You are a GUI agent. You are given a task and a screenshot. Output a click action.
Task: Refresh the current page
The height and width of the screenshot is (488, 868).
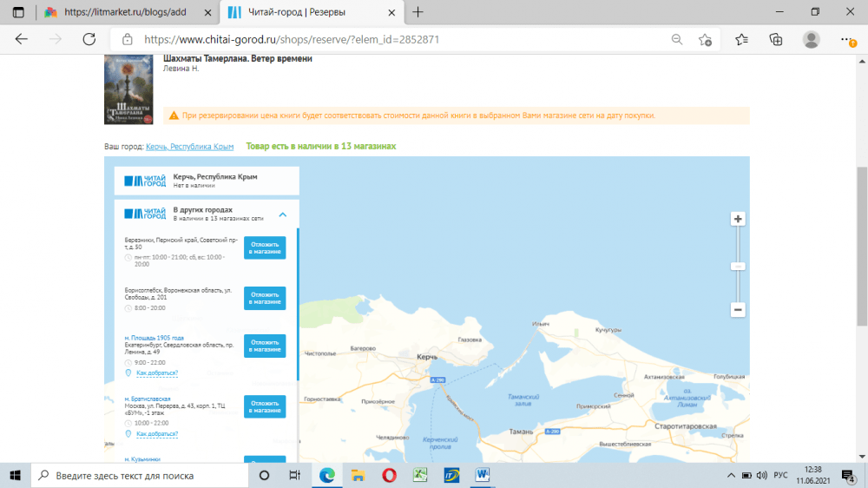click(x=89, y=39)
